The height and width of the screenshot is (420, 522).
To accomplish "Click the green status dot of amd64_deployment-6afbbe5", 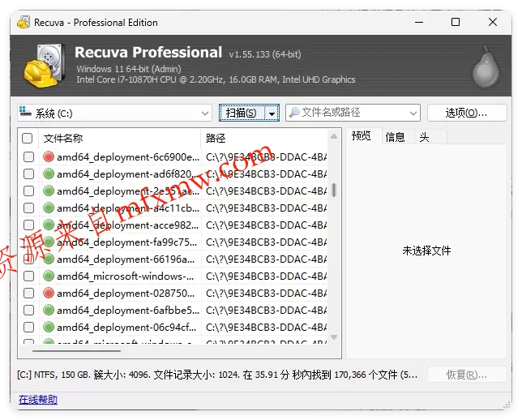I will pos(49,310).
